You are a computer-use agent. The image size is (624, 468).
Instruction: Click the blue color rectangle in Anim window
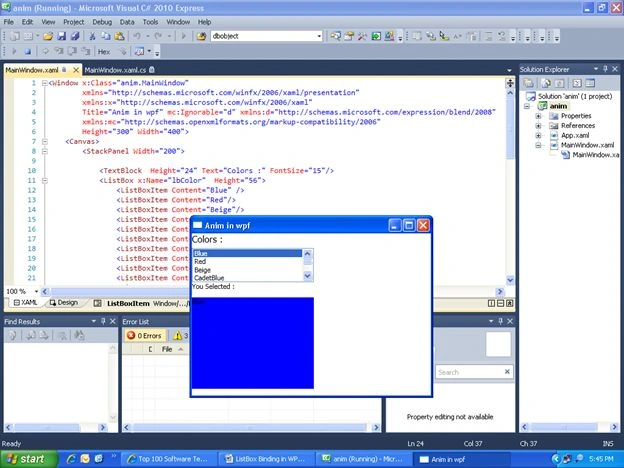coord(253,343)
